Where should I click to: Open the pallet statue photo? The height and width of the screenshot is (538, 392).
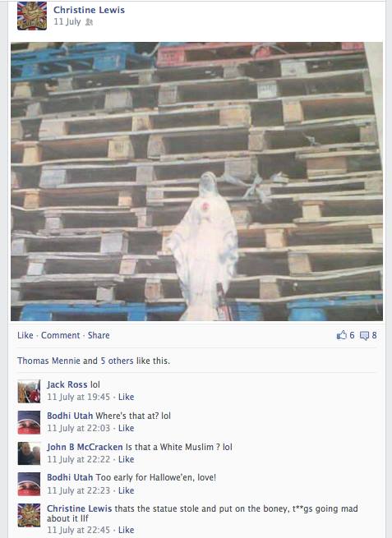(x=196, y=182)
